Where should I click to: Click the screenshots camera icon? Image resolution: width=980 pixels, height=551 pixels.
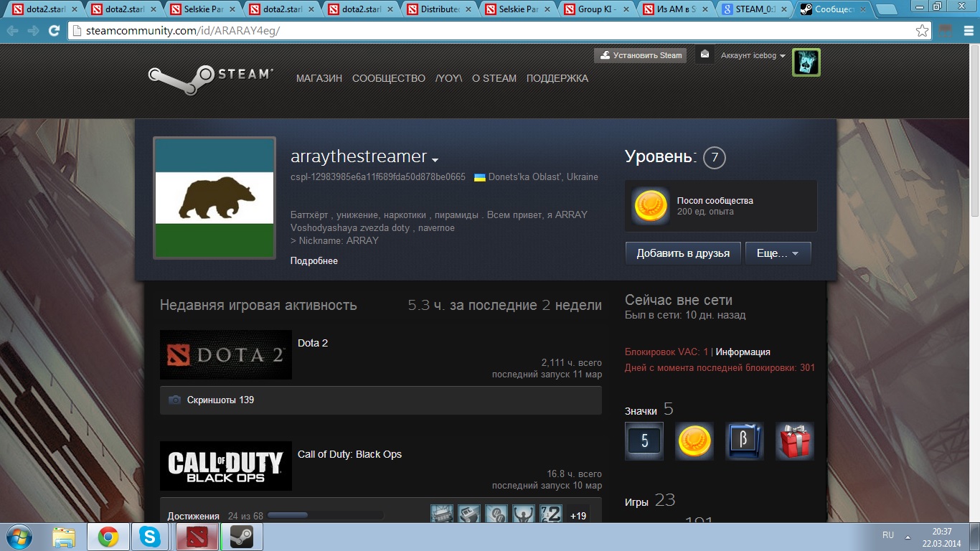pos(174,400)
